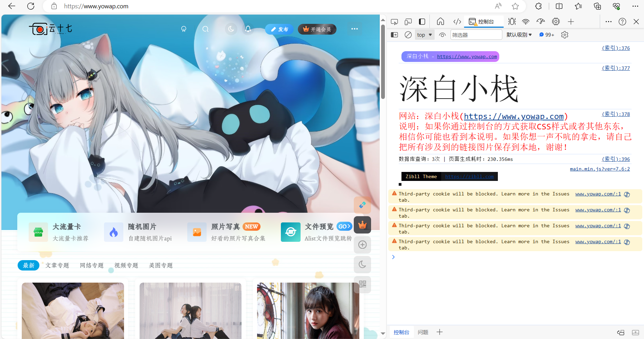Click the notification bell icon
This screenshot has height=339, width=644.
click(248, 29)
